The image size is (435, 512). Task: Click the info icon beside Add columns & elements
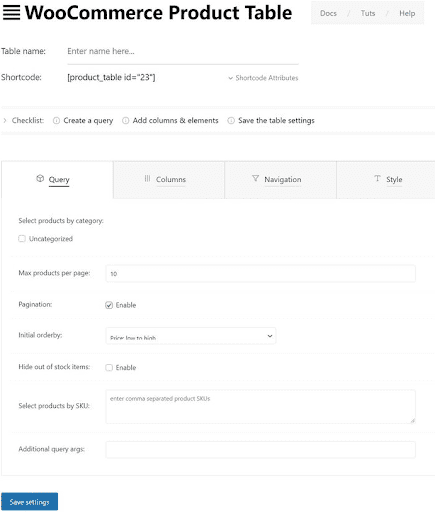126,121
